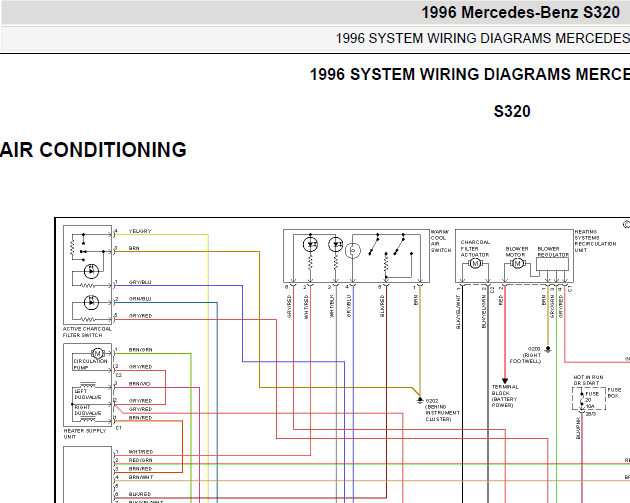Click the circulation pump motor symbol
630x503 pixels.
pyautogui.click(x=97, y=354)
